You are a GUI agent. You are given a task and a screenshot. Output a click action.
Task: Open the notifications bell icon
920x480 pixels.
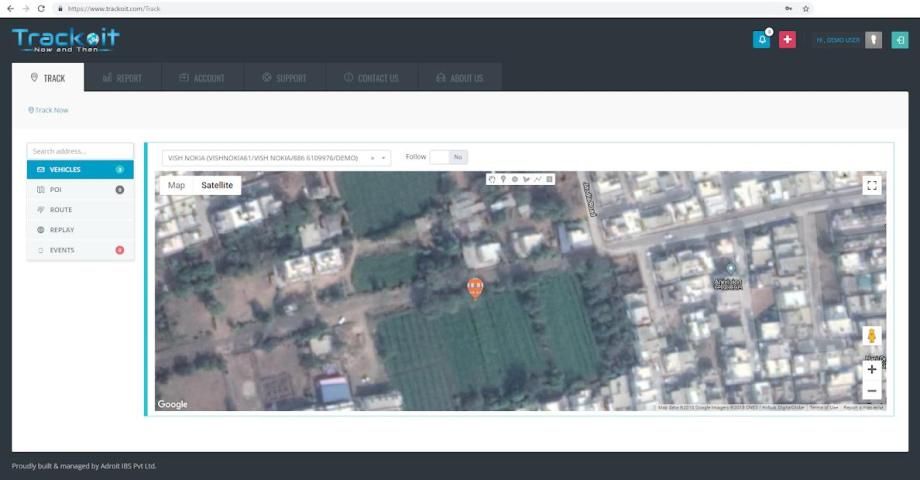click(762, 40)
